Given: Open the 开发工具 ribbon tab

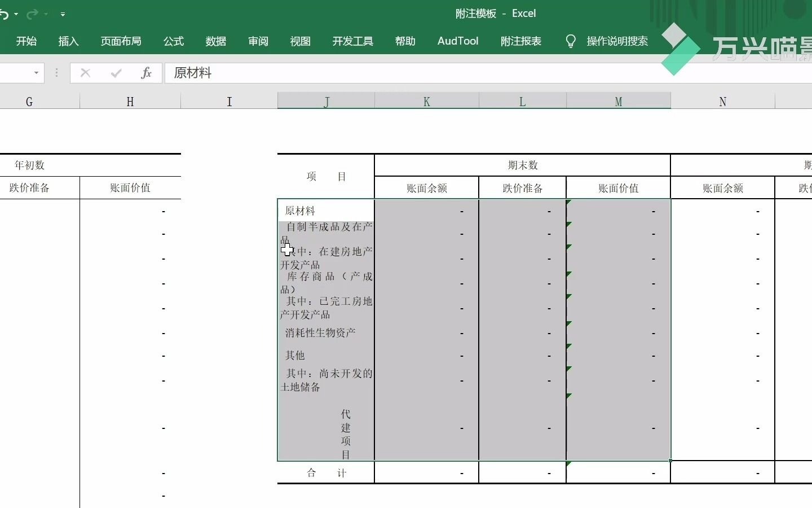Looking at the screenshot, I should pyautogui.click(x=353, y=41).
